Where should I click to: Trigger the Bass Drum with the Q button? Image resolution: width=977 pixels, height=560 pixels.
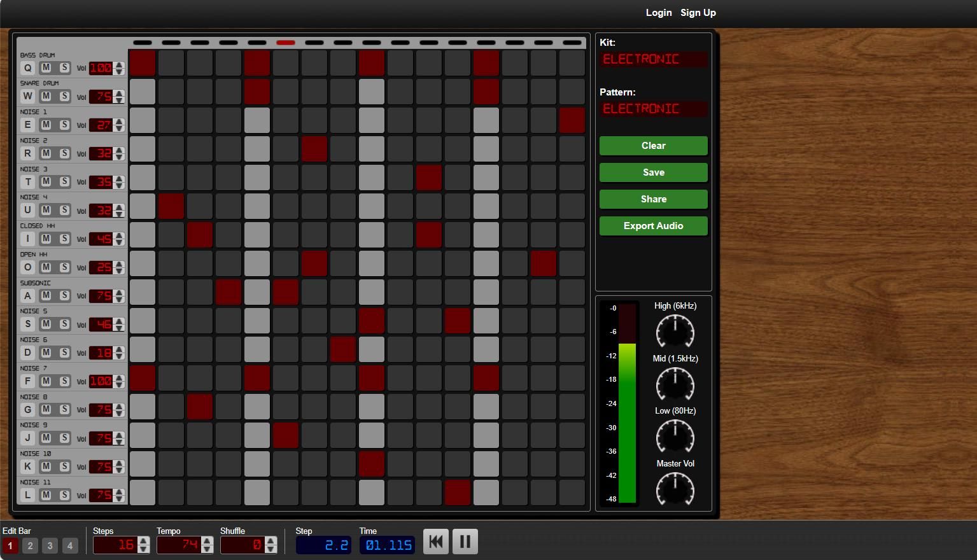27,67
